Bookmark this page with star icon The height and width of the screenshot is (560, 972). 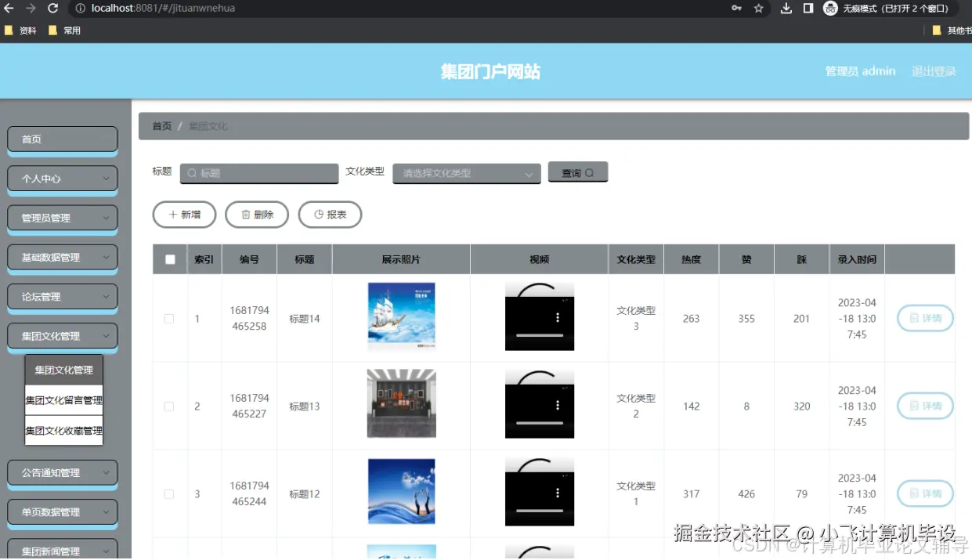click(x=758, y=8)
